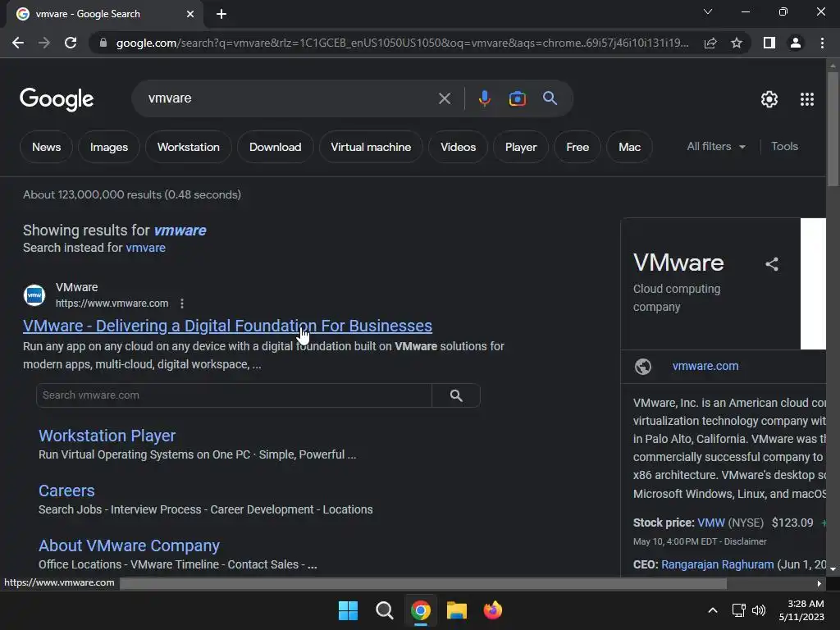Open the search Tools options

tap(784, 146)
